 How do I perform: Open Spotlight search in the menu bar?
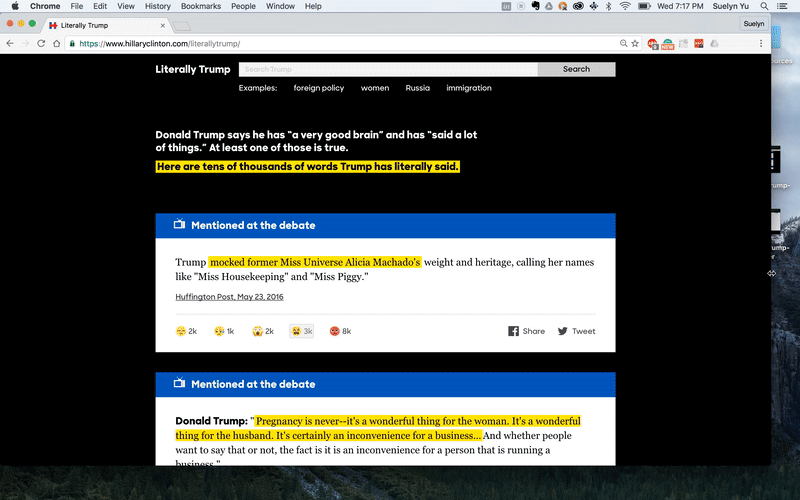pos(764,6)
